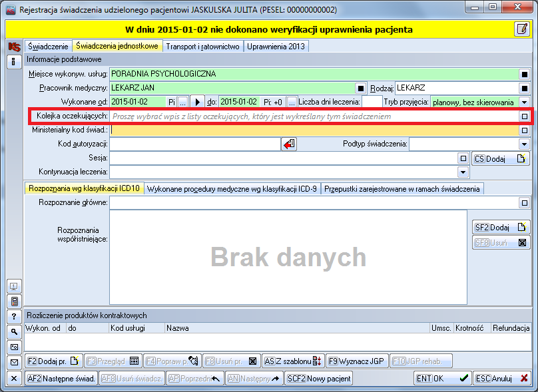Screen dimensions: 538x392
Task: Click the Ministerialny kod świad. input field
Action: 314,130
